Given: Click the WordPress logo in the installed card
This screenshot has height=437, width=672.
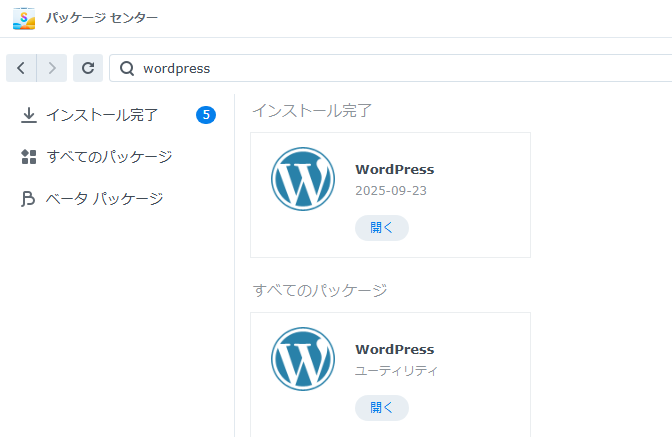Looking at the screenshot, I should [x=303, y=179].
